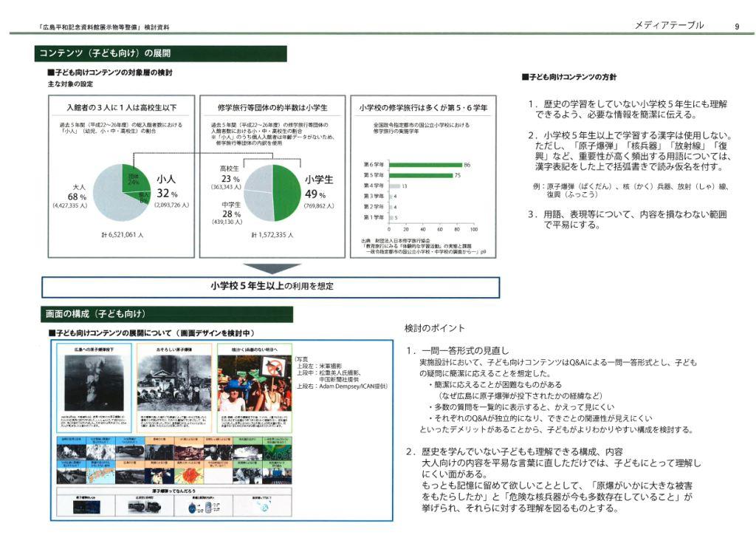The width and height of the screenshot is (756, 535).
Task: Select heading ■子ども向けコンテンツの対象層の検討
Action: tap(110, 72)
